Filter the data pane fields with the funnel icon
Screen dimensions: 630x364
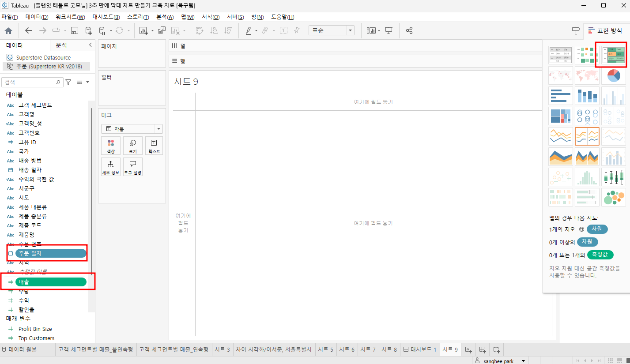point(68,82)
